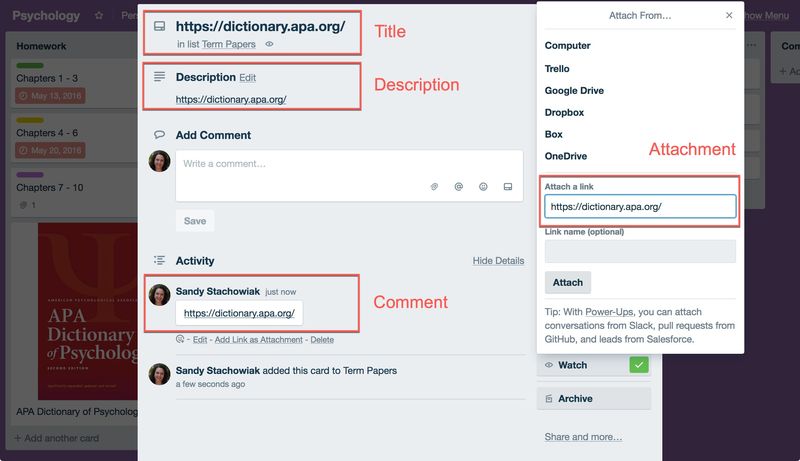Screen dimensions: 800x461
Task: Click the Save comment button
Action: point(195,221)
